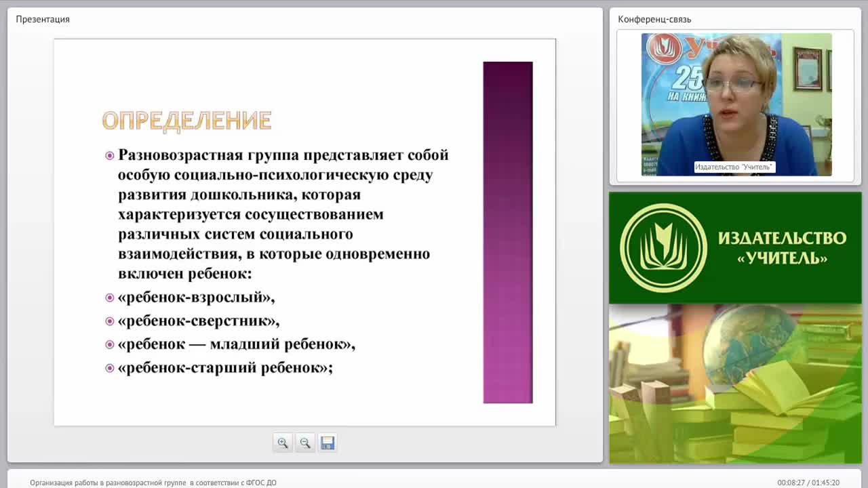Image resolution: width=868 pixels, height=488 pixels.
Task: Click bullet text «ребенок-сверстник»
Action: click(199, 321)
